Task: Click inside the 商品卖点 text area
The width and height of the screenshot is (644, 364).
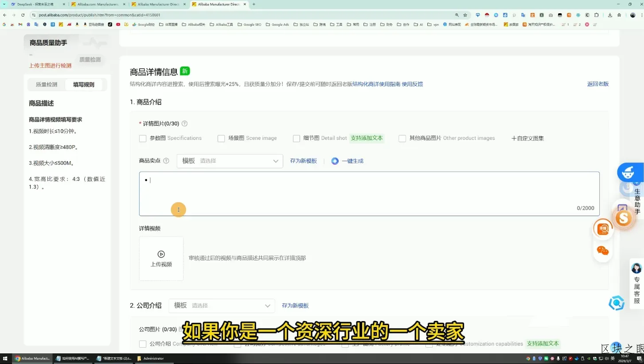Action: click(x=369, y=194)
